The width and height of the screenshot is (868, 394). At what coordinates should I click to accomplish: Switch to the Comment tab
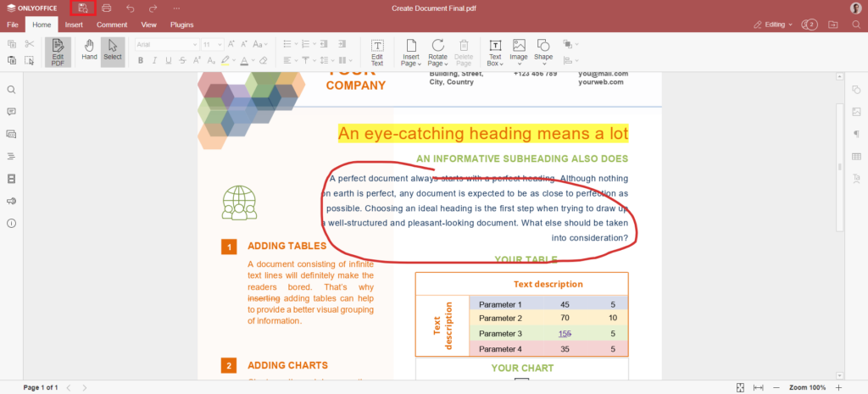point(112,25)
